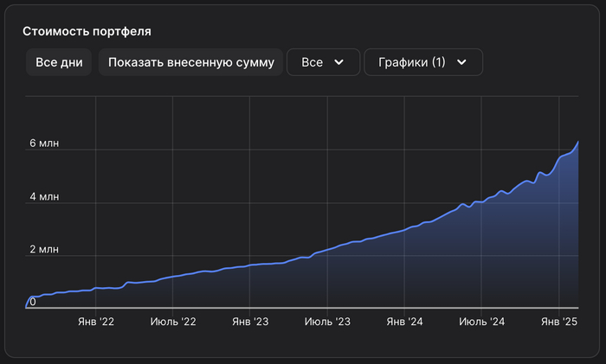Viewport: 606px width, 364px height.
Task: Open the "Все" dropdown
Action: [323, 62]
